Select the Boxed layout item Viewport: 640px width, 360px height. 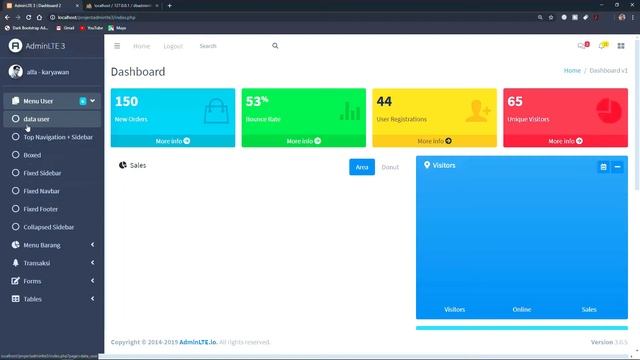coord(52,155)
